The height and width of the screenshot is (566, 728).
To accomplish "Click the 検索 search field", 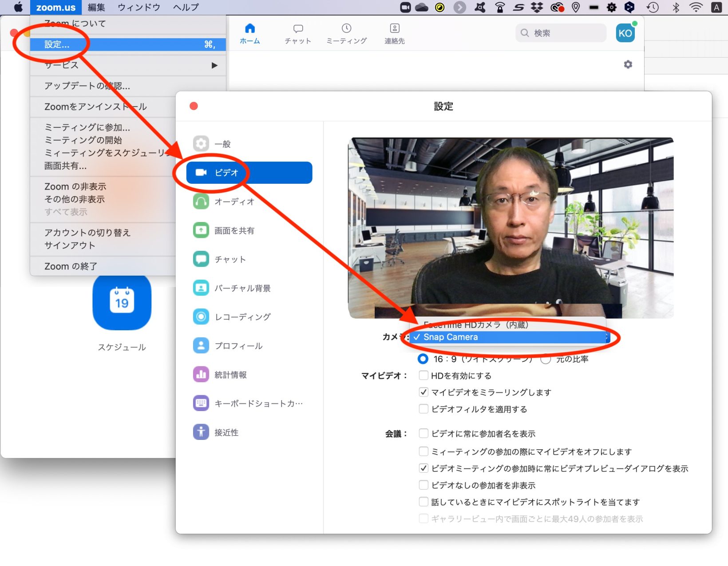I will click(561, 33).
